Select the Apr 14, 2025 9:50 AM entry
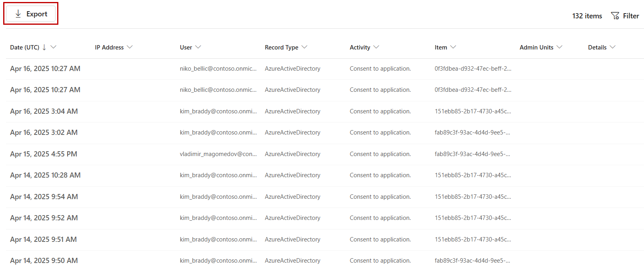644x271 pixels. [44, 261]
